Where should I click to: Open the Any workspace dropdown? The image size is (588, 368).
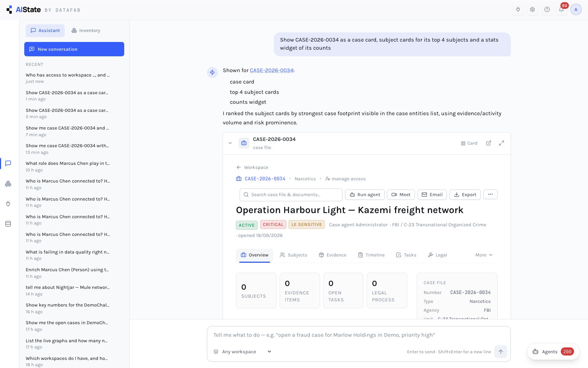pos(243,352)
